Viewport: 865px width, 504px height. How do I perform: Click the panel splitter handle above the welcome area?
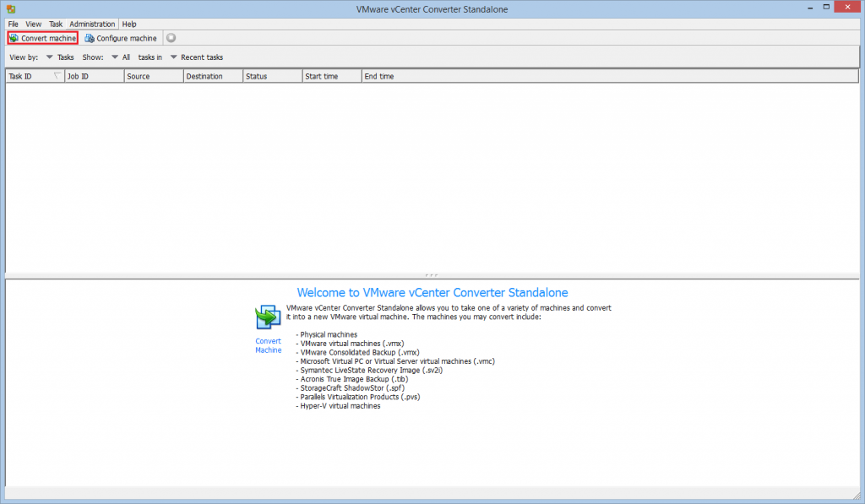click(x=432, y=274)
